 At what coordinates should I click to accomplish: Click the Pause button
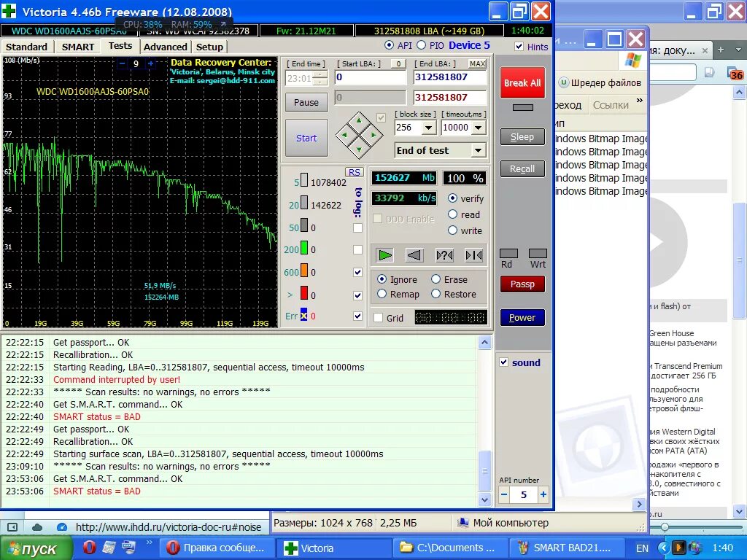[x=306, y=102]
